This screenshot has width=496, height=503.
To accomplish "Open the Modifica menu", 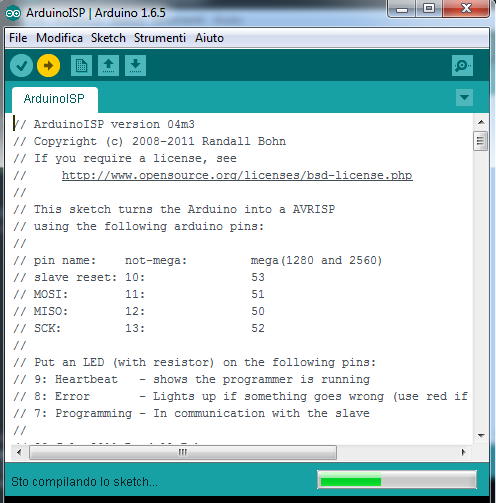I will [59, 38].
